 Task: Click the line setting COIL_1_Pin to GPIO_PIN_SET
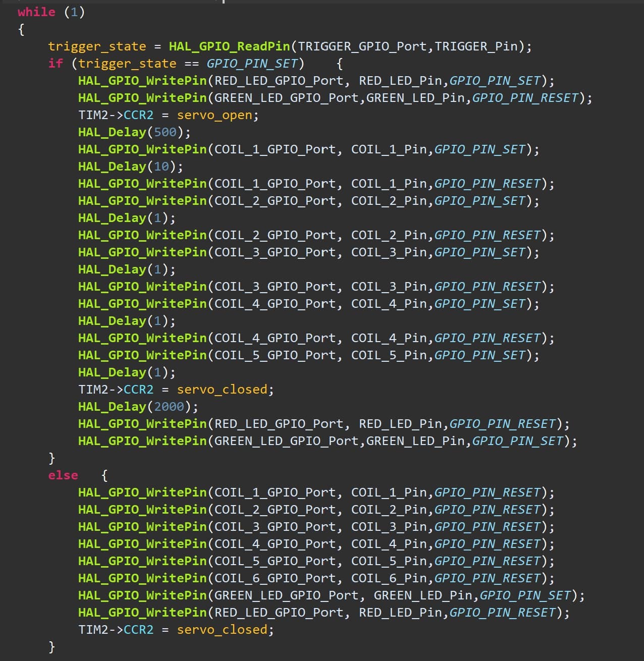pyautogui.click(x=308, y=149)
